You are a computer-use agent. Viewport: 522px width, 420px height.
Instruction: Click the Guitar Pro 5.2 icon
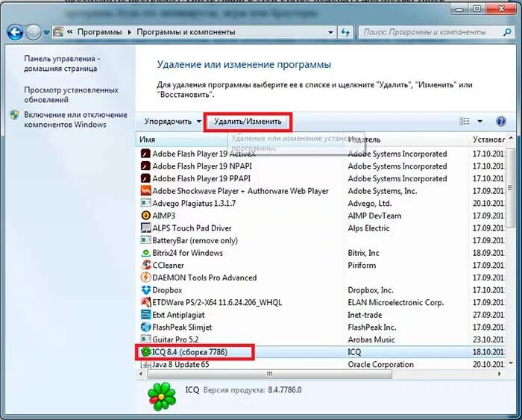(x=145, y=339)
